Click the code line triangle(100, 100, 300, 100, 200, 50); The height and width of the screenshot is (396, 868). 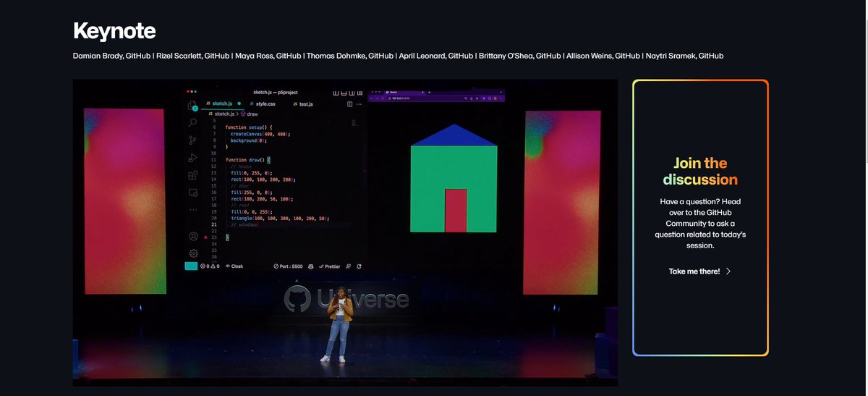coord(280,218)
